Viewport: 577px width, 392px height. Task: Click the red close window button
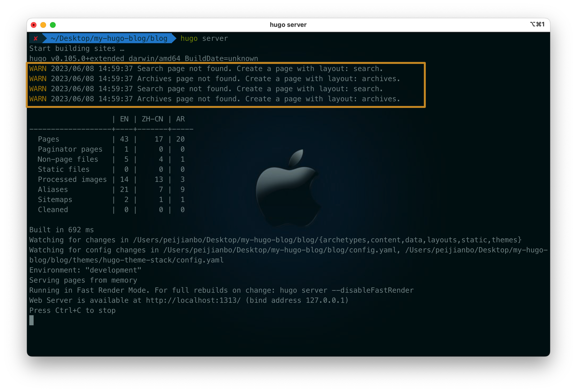click(34, 25)
